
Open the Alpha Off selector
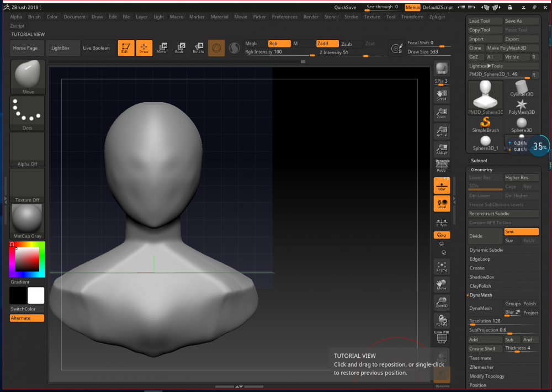coord(27,149)
